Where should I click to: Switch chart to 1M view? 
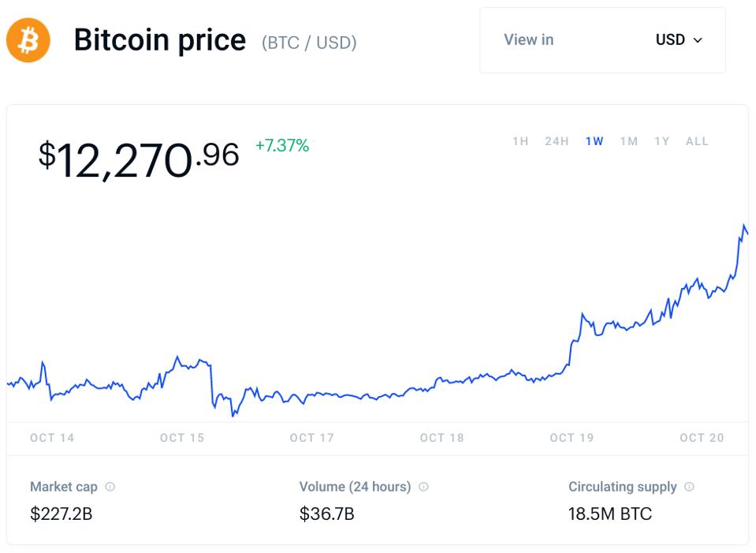pyautogui.click(x=628, y=141)
